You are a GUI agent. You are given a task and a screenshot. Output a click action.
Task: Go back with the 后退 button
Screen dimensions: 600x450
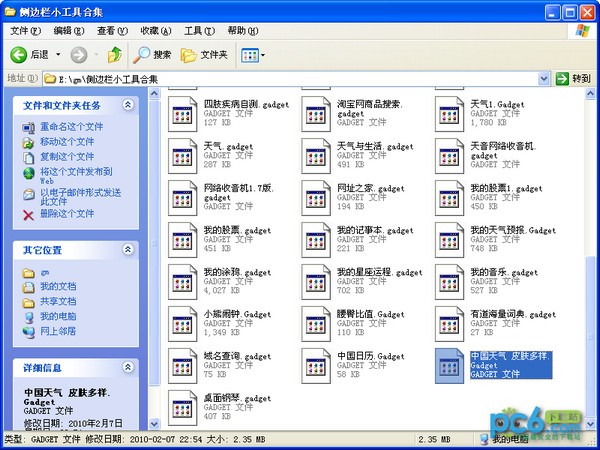click(30, 55)
